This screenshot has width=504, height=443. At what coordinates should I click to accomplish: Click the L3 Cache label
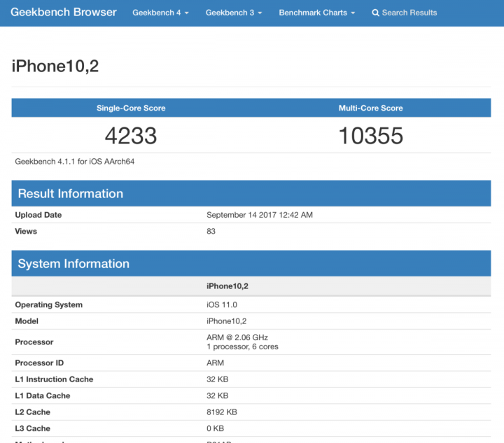pyautogui.click(x=32, y=428)
